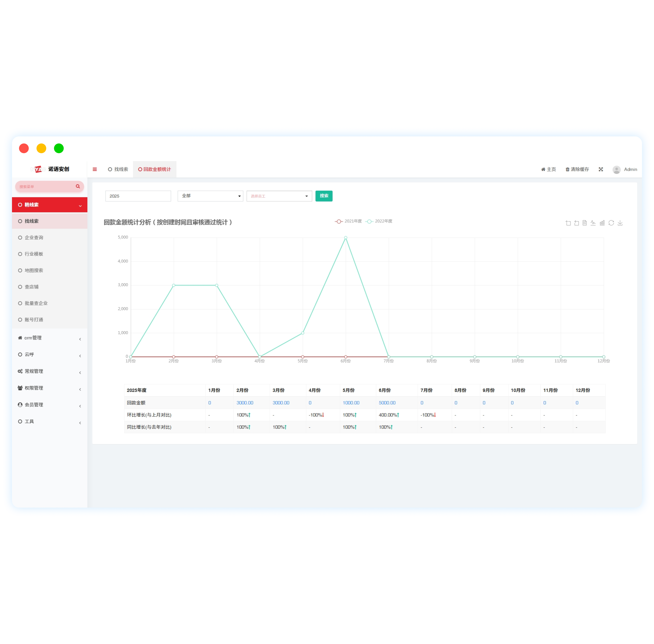Toggle the 2022年度 legend series
The height and width of the screenshot is (644, 654).
(378, 221)
